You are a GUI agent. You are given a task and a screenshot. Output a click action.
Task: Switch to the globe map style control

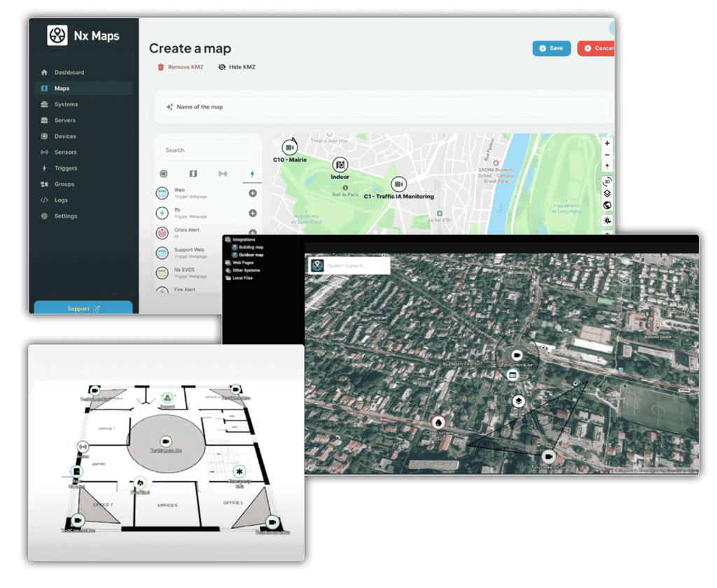coord(607,206)
